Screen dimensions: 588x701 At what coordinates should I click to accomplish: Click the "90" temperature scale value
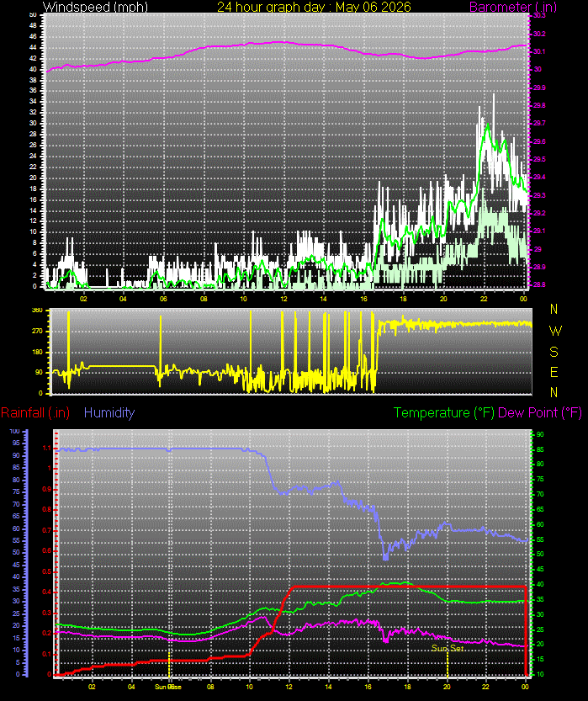point(540,434)
